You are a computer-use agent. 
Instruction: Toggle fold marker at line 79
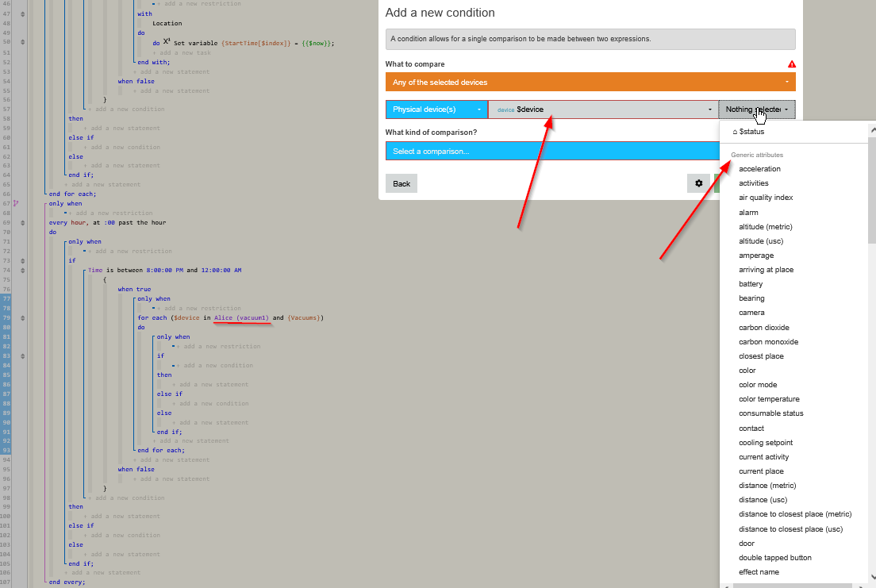coord(22,318)
